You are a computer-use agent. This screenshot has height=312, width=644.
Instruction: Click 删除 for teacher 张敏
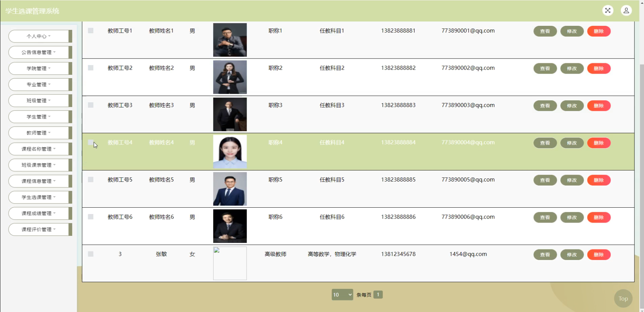599,255
